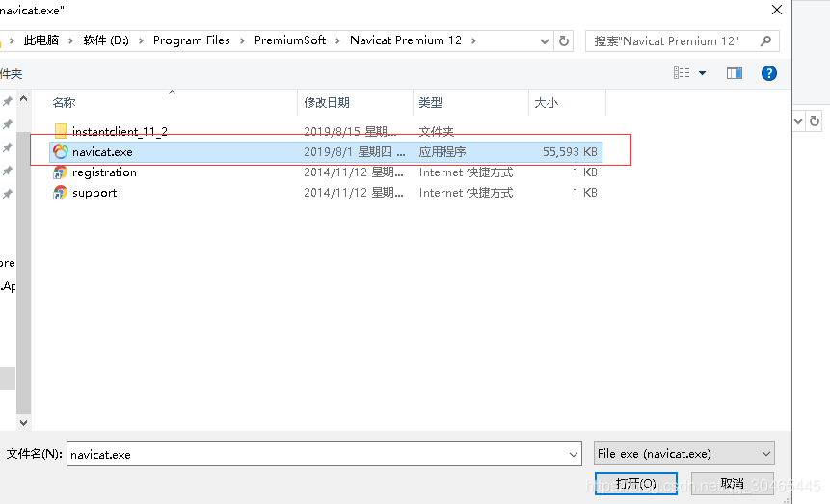Sort files by the 名称 column
830x504 pixels.
coord(64,103)
